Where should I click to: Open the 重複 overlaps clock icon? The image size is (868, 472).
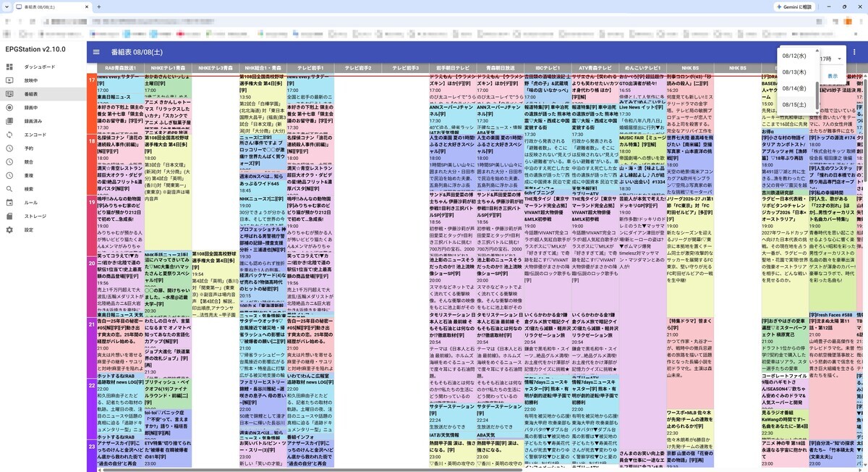[x=10, y=175]
